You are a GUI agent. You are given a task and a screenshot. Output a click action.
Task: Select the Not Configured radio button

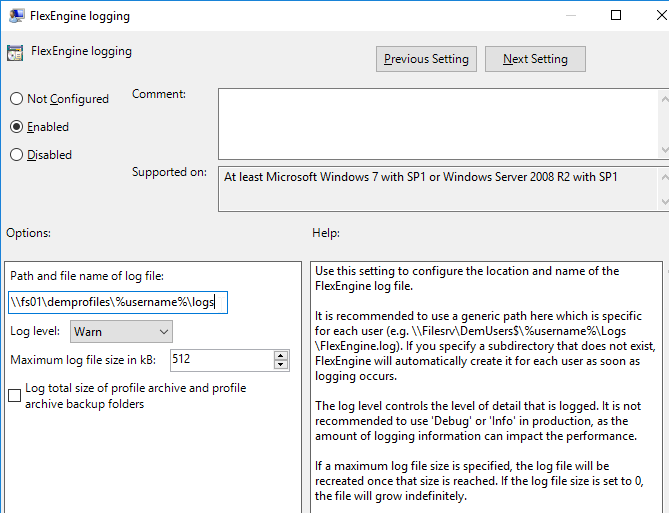[16, 99]
